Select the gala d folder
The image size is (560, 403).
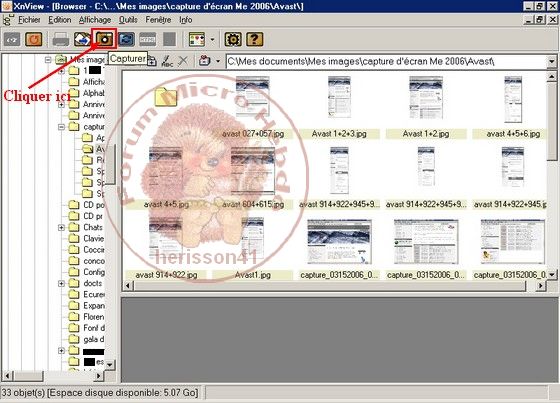86,339
